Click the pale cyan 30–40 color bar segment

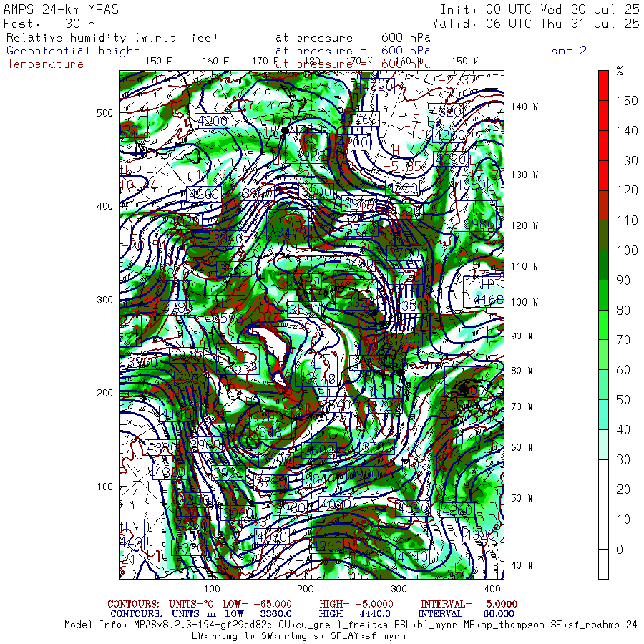[603, 445]
